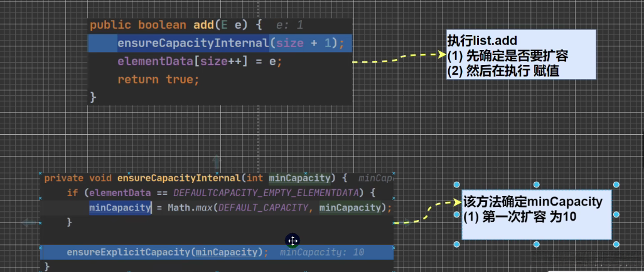Click the note text '(2) 然后在执行 赋值'

point(503,70)
